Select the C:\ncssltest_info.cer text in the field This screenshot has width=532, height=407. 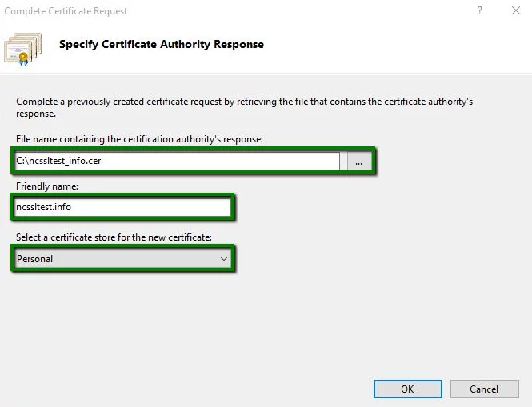pos(59,161)
